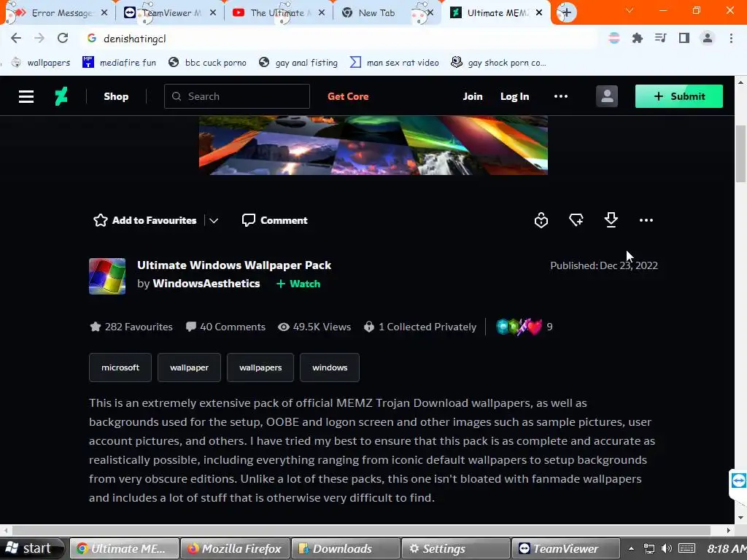Open the wallpapers bookmark
The height and width of the screenshot is (560, 747).
[x=41, y=63]
